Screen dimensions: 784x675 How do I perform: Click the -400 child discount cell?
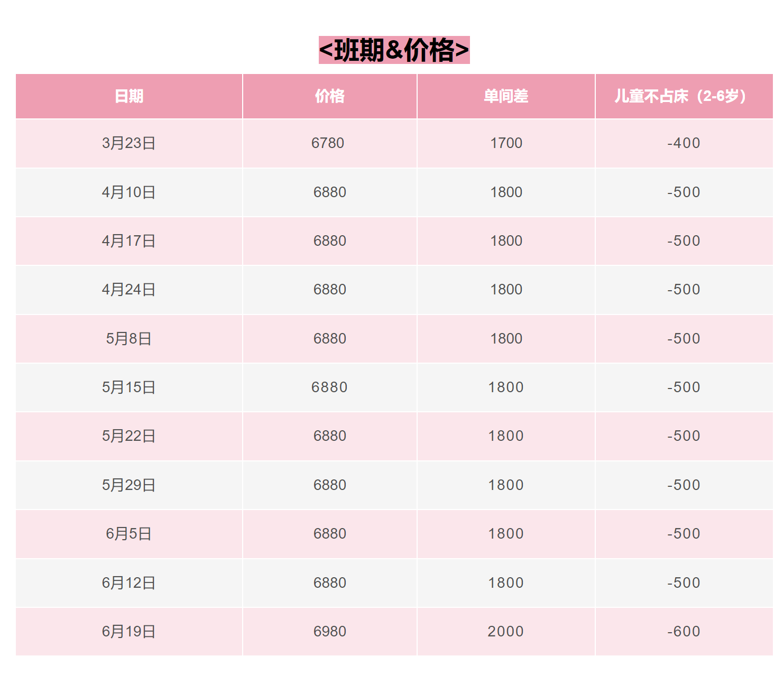click(x=684, y=143)
